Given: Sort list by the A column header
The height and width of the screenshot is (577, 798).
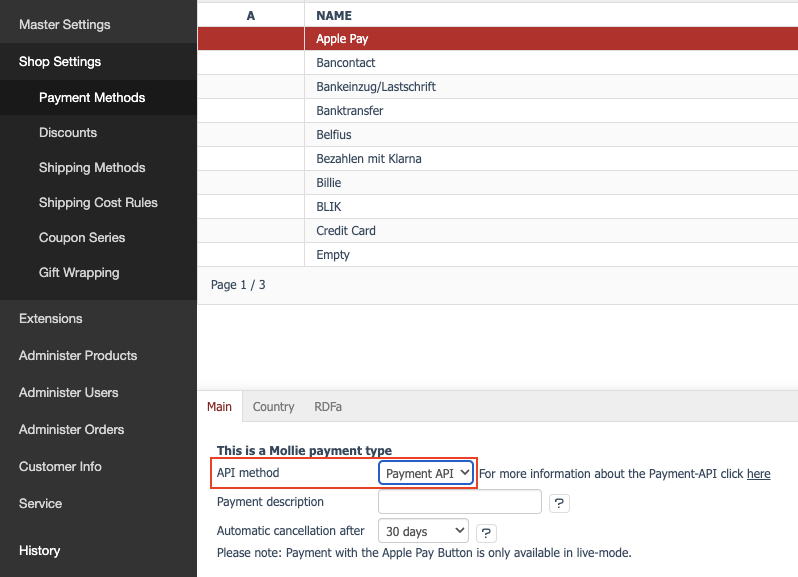Looking at the screenshot, I should click(x=250, y=16).
